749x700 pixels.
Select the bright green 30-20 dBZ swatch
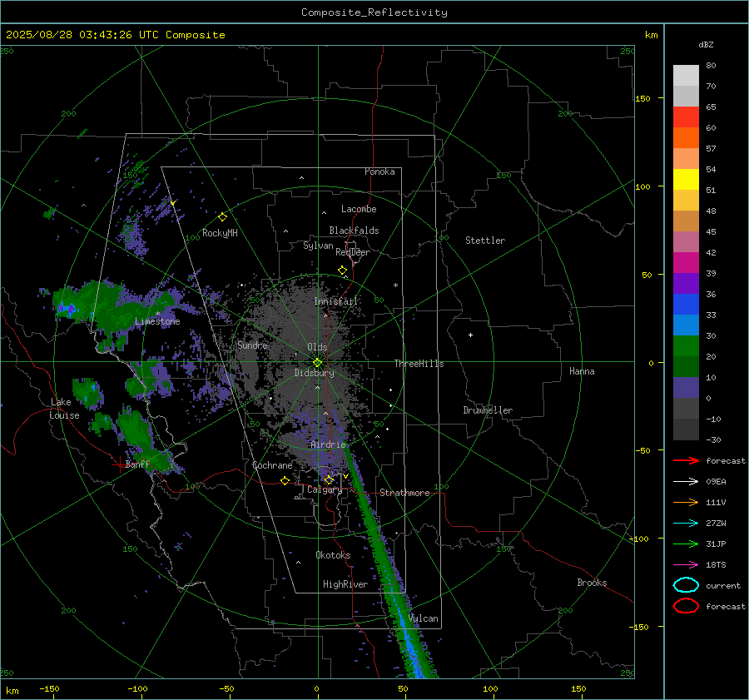click(x=686, y=345)
